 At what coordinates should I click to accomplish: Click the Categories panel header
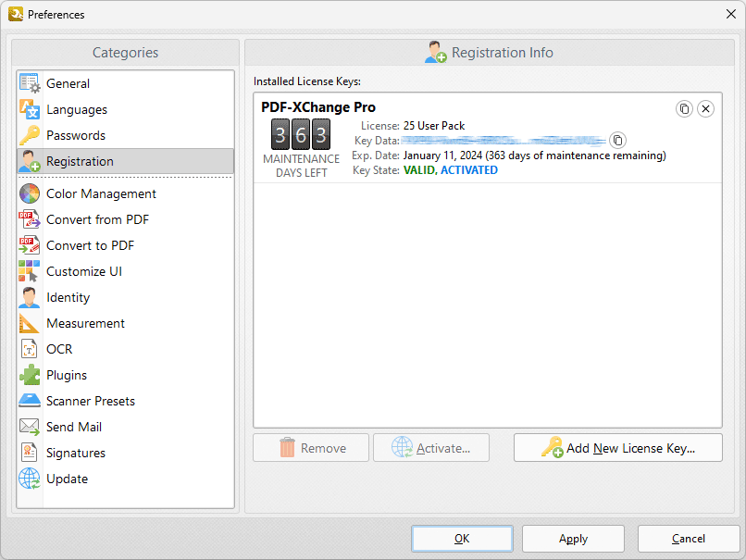pyautogui.click(x=126, y=53)
